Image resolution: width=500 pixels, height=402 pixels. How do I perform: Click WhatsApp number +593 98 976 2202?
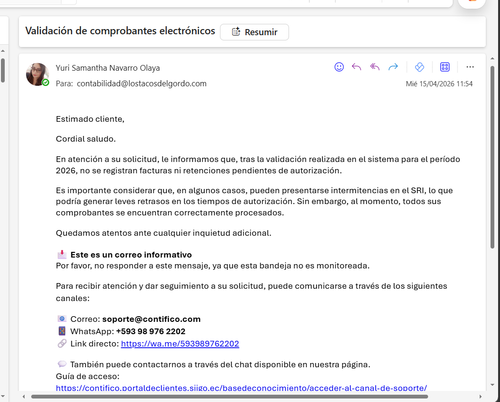151,331
